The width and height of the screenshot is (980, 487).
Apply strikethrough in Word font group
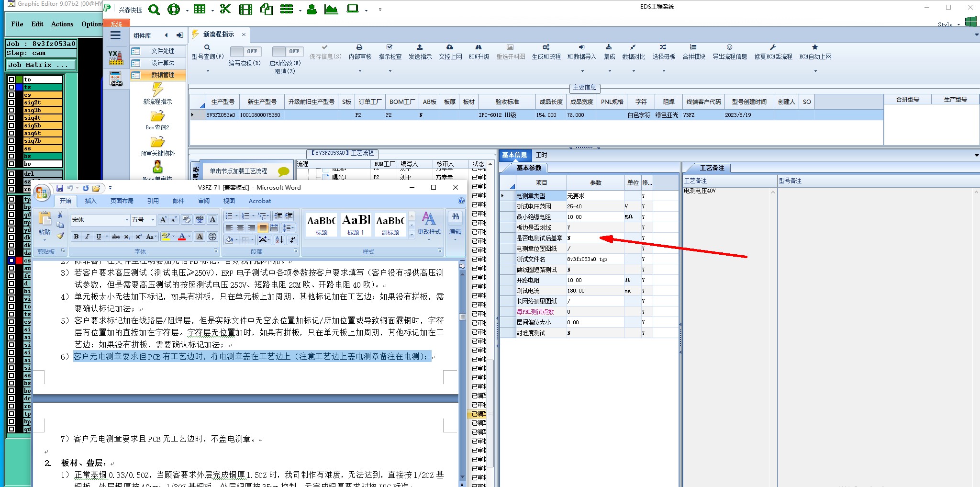click(x=116, y=237)
